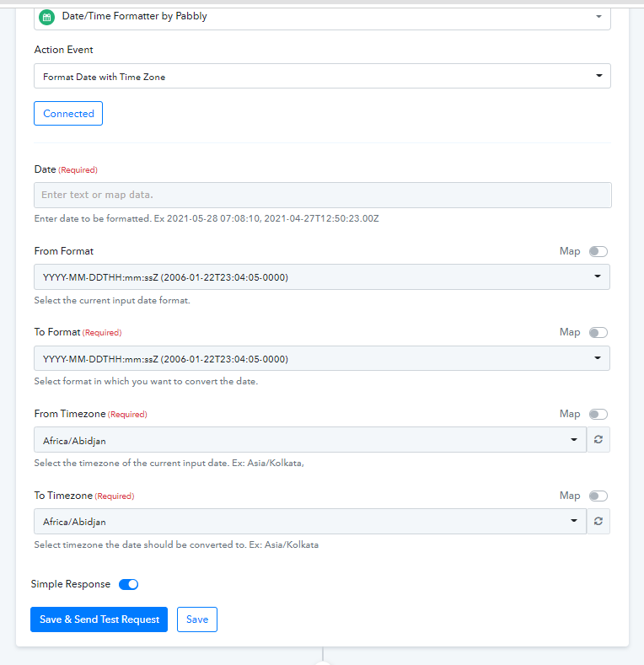644x665 pixels.
Task: Click the Connected button
Action: pos(68,113)
